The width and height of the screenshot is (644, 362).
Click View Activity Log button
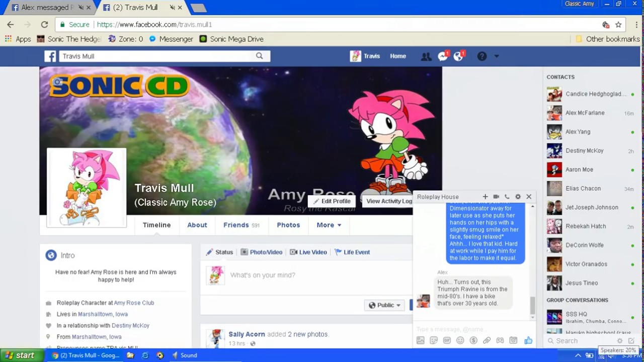pyautogui.click(x=388, y=201)
